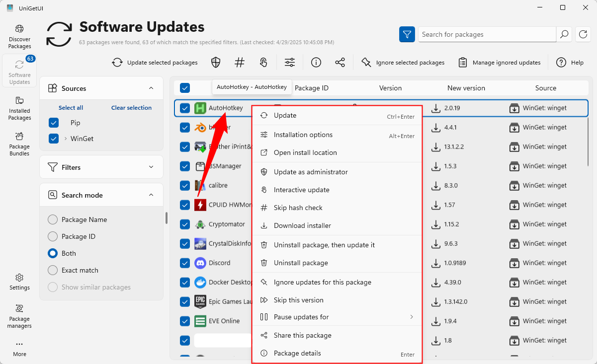Collapse the Sources panel
This screenshot has height=364, width=597.
pyautogui.click(x=151, y=88)
